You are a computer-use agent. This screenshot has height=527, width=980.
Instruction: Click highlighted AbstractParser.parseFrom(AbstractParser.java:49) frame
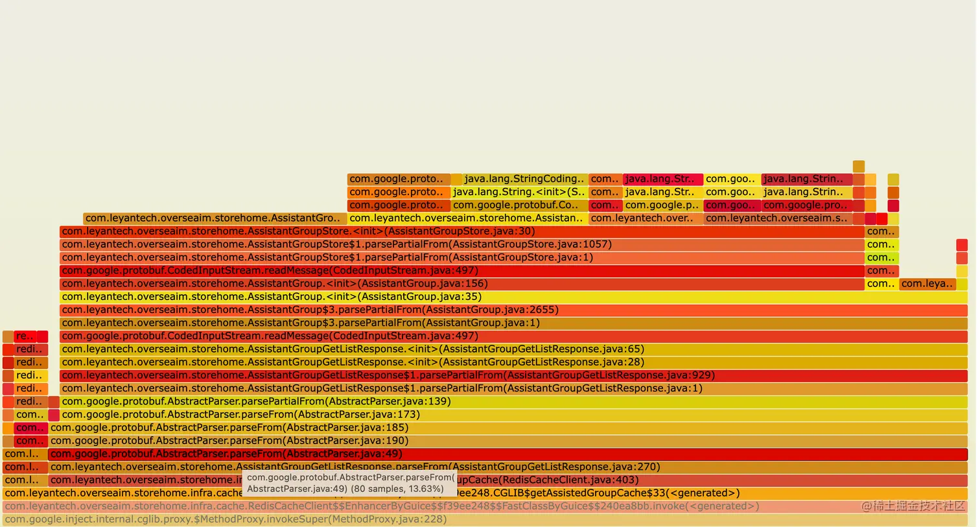click(x=507, y=454)
